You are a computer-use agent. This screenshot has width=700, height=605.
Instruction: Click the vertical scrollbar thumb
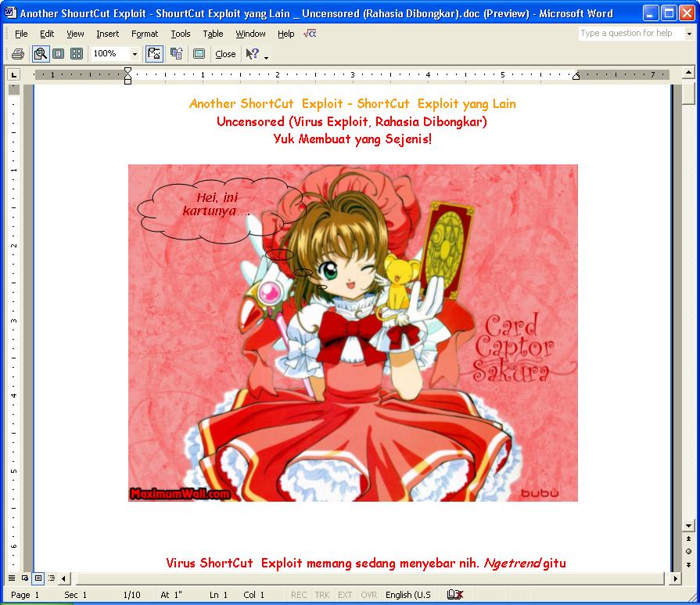688,92
